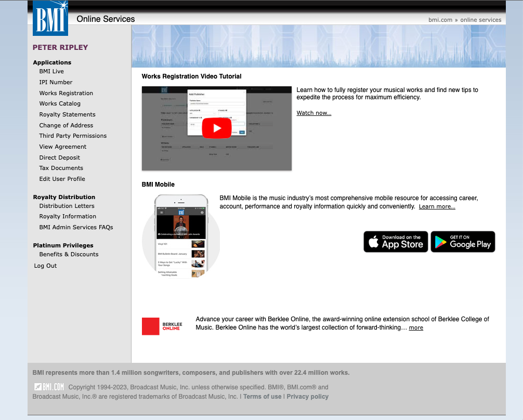
Task: Open Royalty Statements page
Action: 67,114
